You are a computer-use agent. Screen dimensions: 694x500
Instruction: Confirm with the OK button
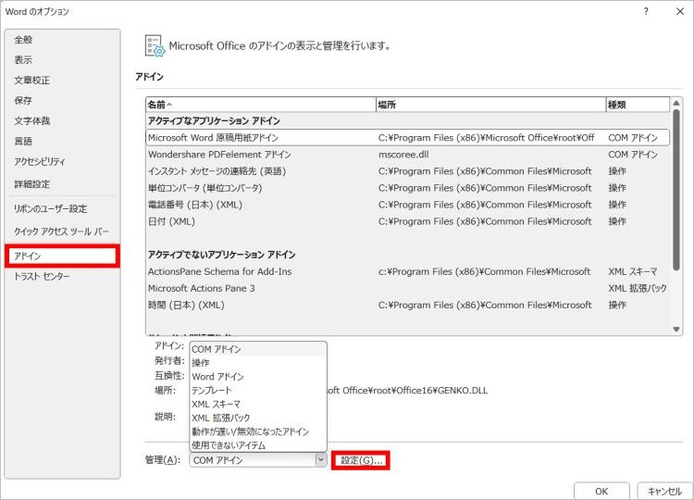tap(601, 491)
